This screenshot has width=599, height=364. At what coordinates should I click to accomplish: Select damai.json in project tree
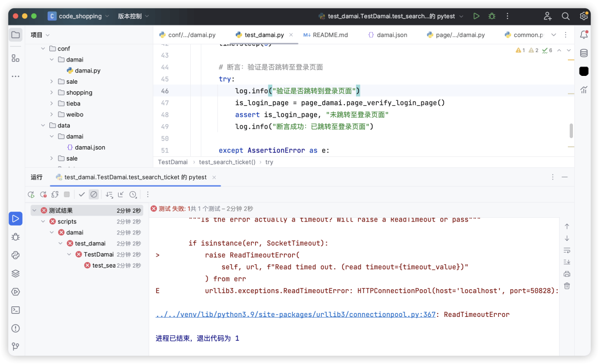[86, 147]
